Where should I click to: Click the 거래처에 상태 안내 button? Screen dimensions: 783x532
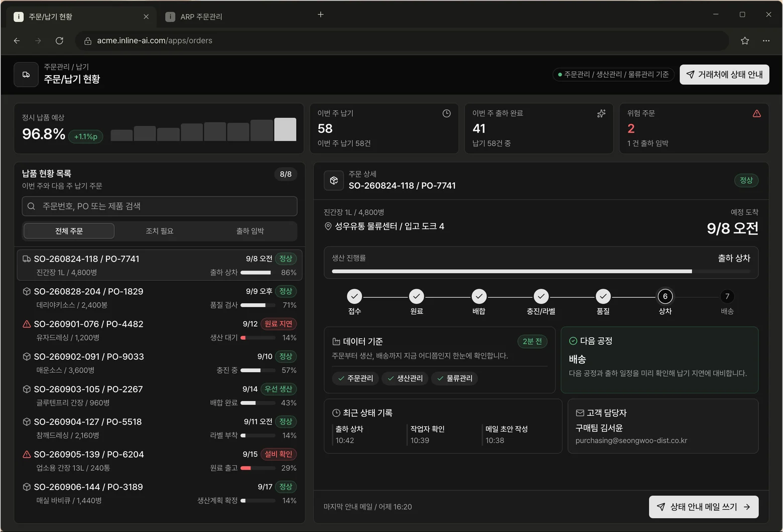tap(724, 75)
